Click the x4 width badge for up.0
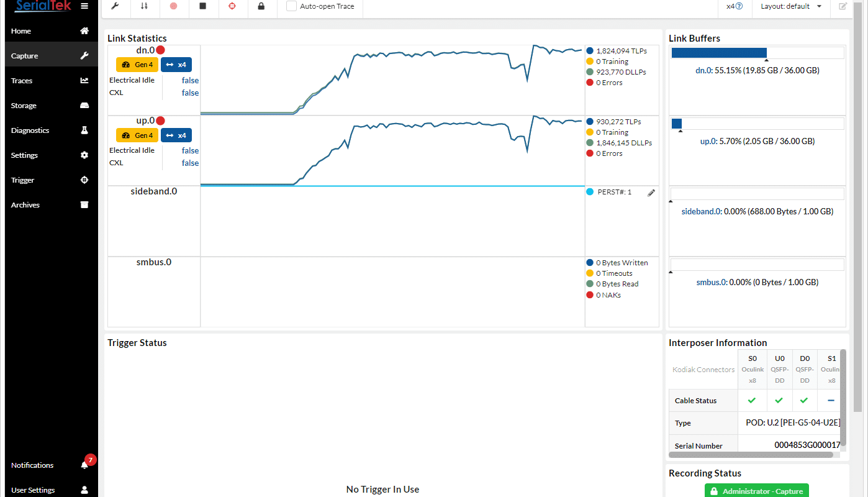Image resolution: width=868 pixels, height=497 pixels. [x=176, y=135]
